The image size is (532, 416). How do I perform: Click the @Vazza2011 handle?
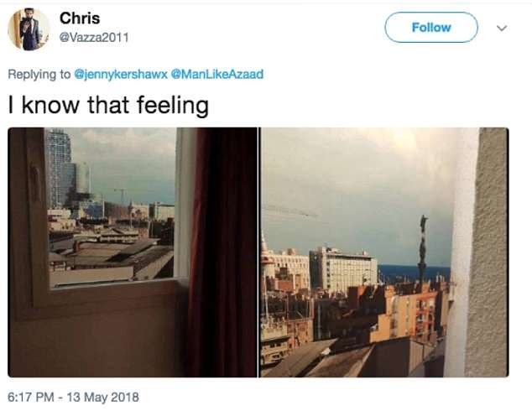click(x=95, y=38)
